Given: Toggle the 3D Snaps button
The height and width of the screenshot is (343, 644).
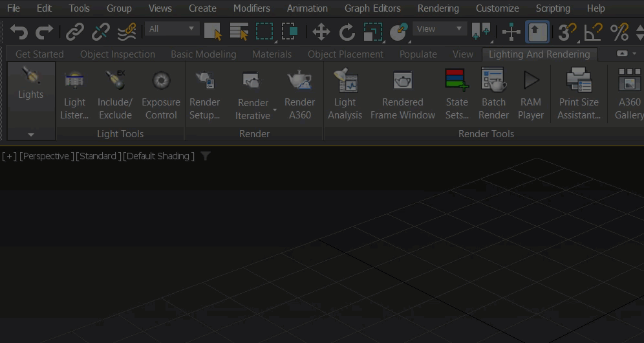Looking at the screenshot, I should click(x=568, y=32).
